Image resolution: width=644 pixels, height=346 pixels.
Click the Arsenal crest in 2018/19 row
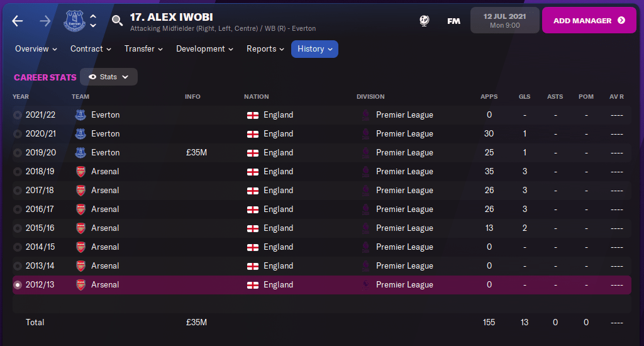(80, 171)
